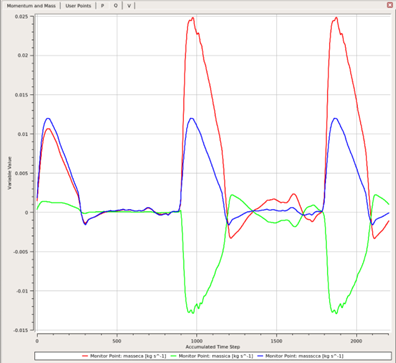396x363 pixels.
Task: Click the 1500 tick label on x-axis
Action: click(276, 341)
